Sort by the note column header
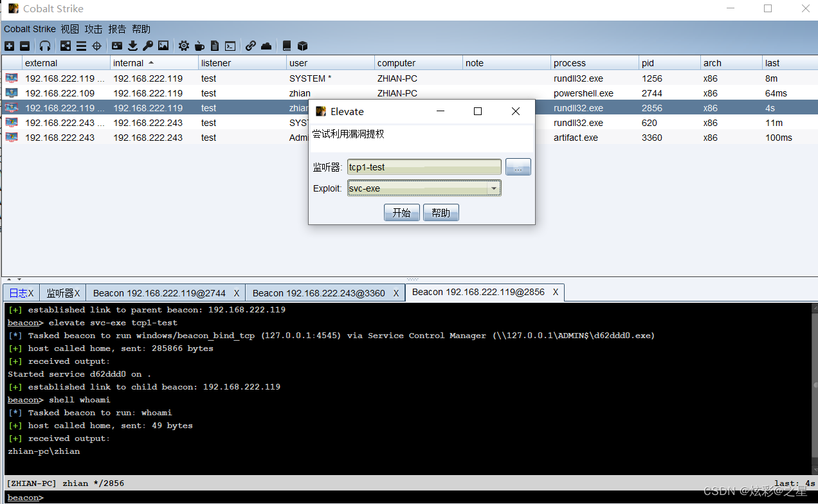This screenshot has height=504, width=818. [507, 63]
